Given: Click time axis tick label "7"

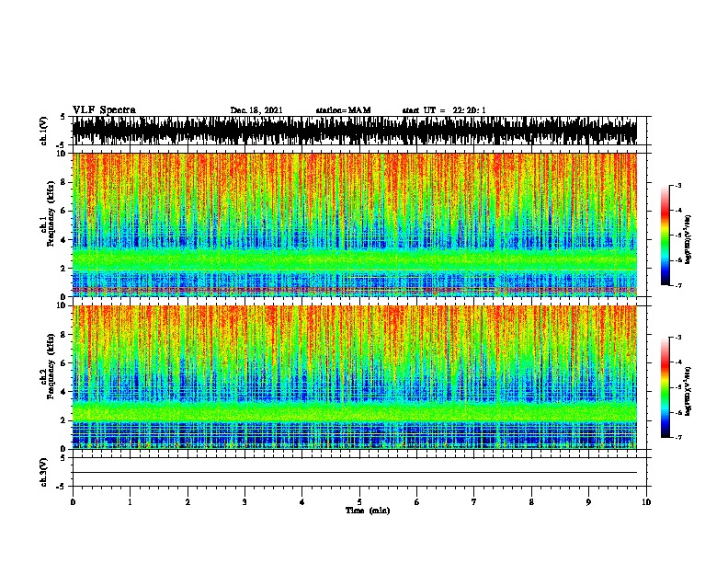Looking at the screenshot, I should (474, 502).
